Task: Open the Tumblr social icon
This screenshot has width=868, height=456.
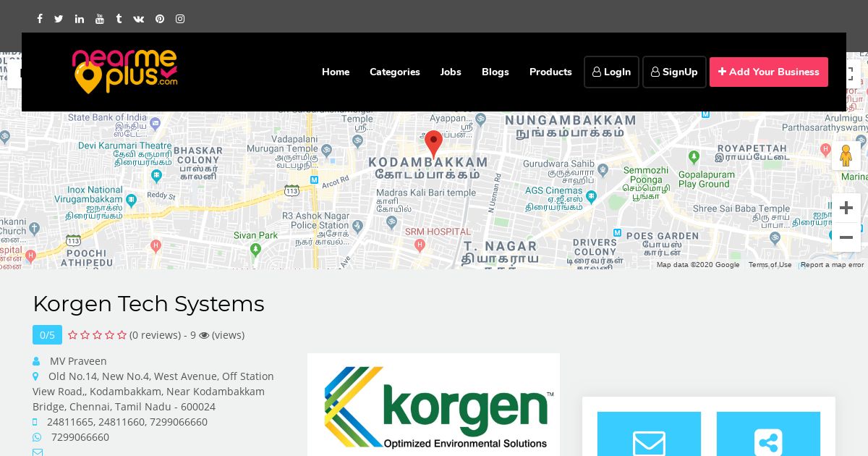Action: coord(119,19)
